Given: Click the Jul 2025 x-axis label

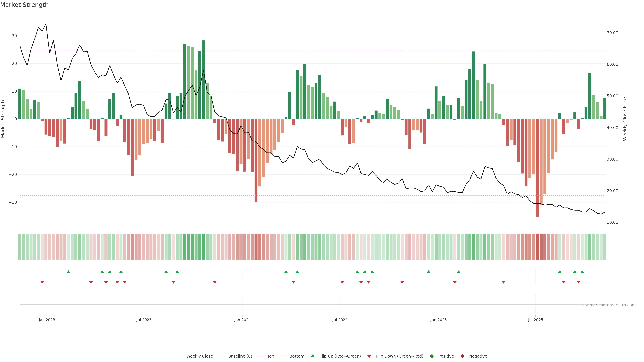Looking at the screenshot, I should coord(535,320).
